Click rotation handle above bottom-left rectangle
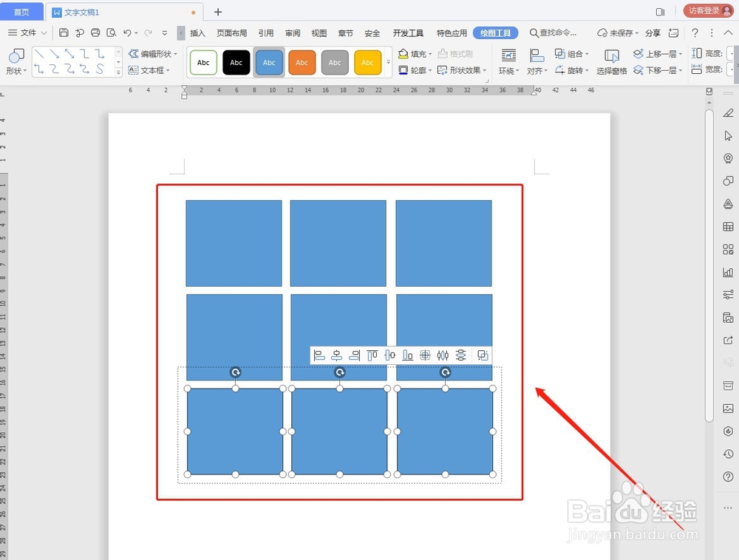The width and height of the screenshot is (739, 560). pyautogui.click(x=236, y=372)
